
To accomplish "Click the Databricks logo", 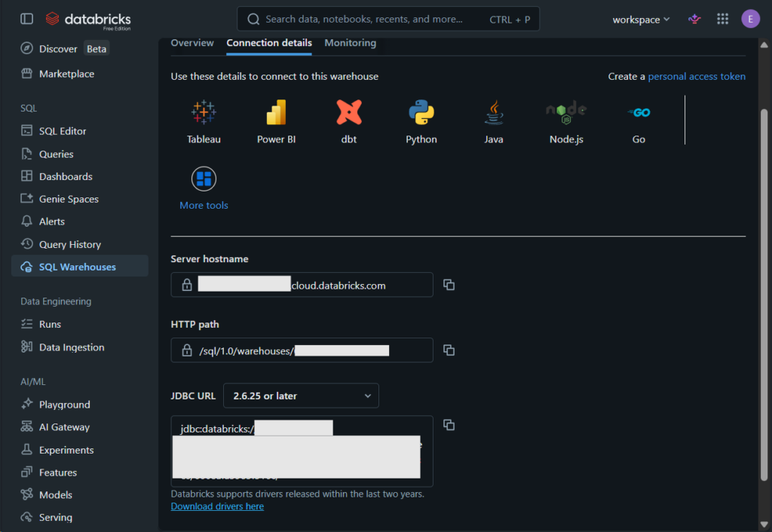I will [88, 20].
